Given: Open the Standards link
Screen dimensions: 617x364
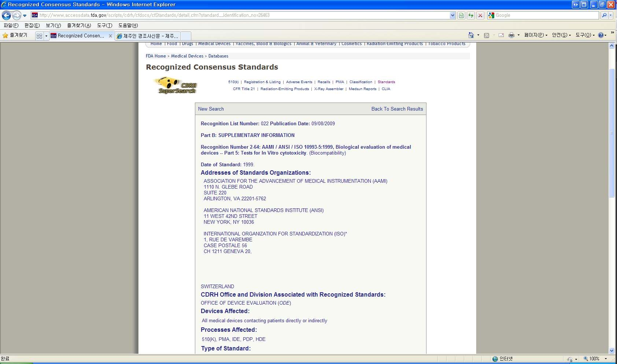Looking at the screenshot, I should tap(387, 82).
